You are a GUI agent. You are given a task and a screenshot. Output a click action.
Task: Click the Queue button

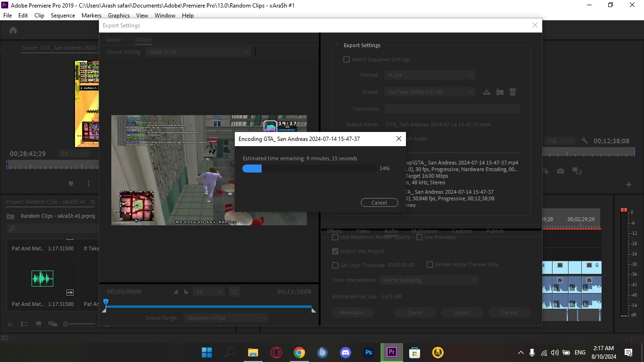point(415,313)
